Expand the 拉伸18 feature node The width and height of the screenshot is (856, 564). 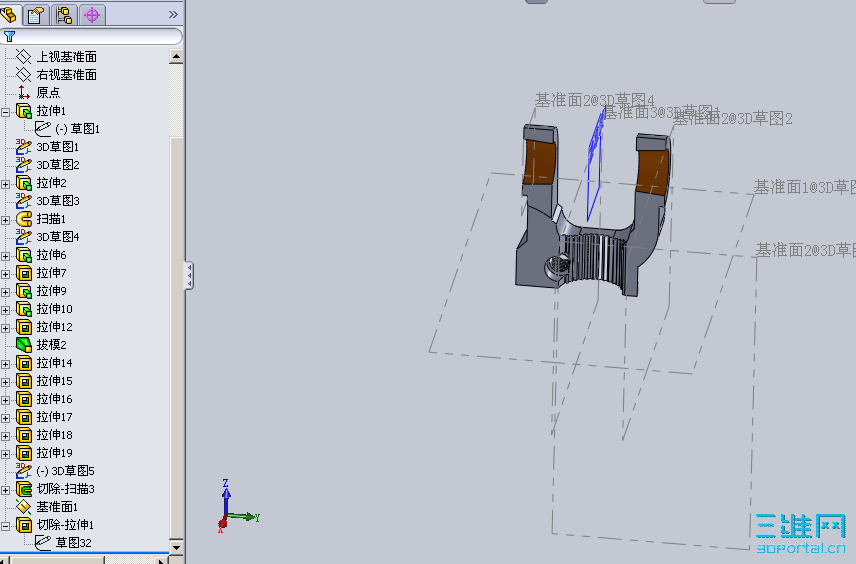pos(5,437)
